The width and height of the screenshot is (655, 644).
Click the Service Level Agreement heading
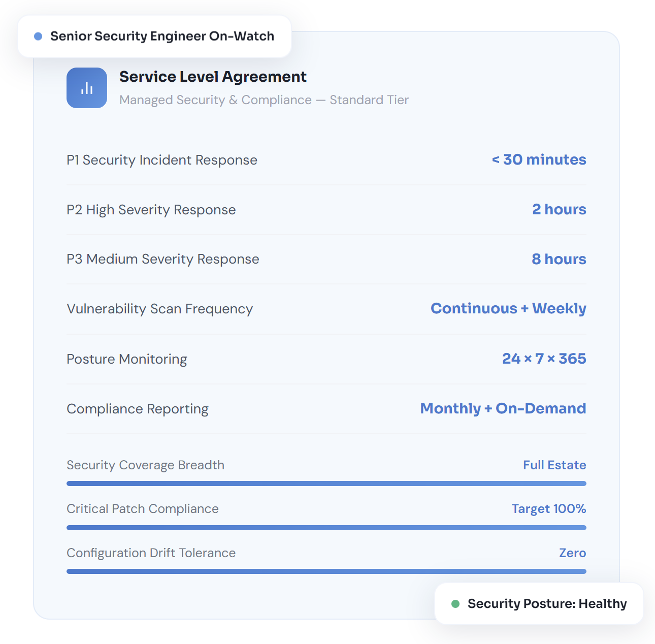click(213, 77)
